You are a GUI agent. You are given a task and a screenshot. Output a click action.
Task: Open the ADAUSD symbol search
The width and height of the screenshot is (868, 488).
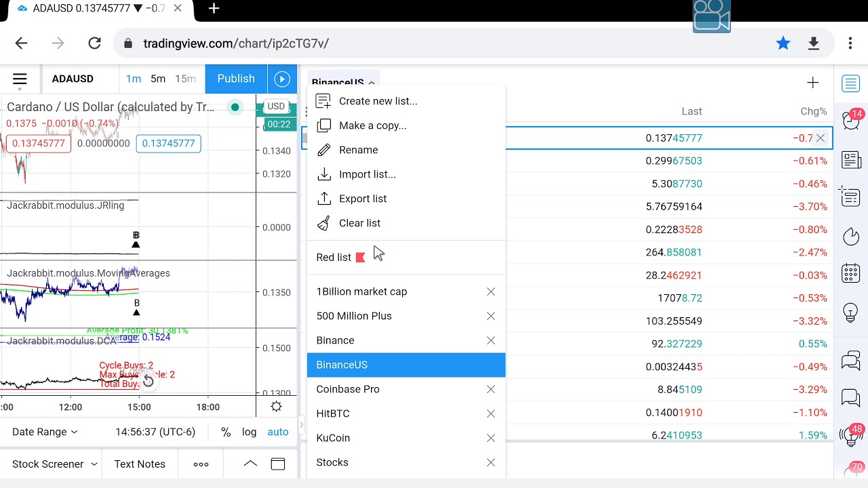pos(73,79)
